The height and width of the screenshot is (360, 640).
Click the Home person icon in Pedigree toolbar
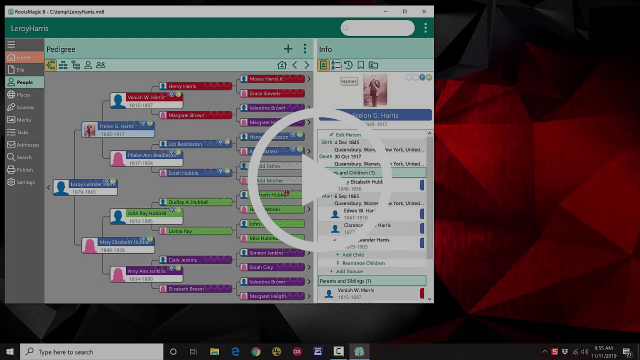pos(282,65)
